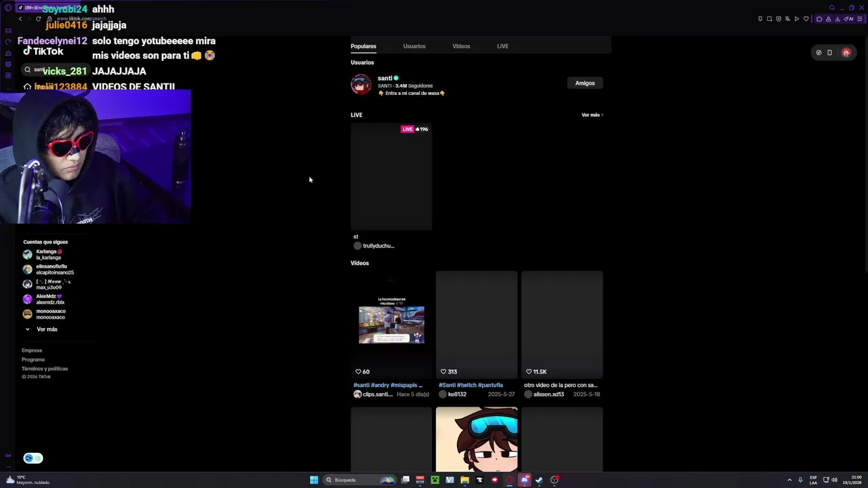Switch to the Videos tab

pos(461,46)
